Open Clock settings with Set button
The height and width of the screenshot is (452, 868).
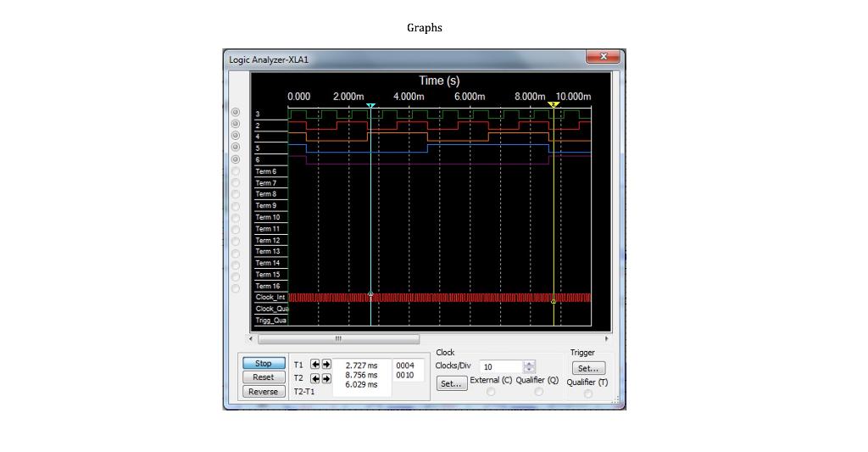pos(451,383)
